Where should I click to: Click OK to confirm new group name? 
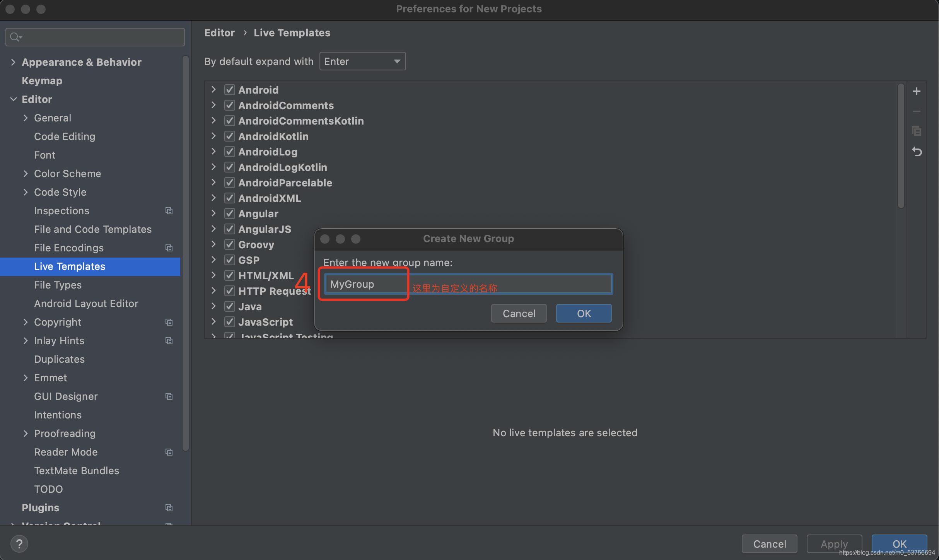point(584,312)
